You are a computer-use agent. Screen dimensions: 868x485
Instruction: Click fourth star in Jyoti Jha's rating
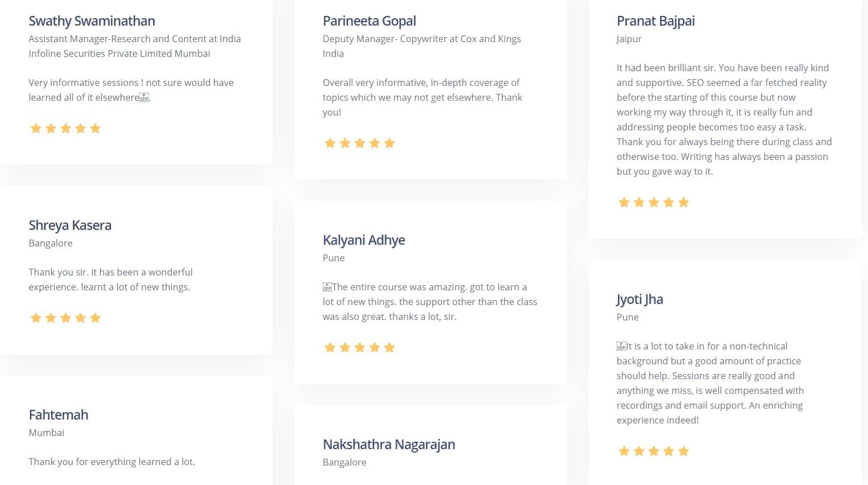pyautogui.click(x=669, y=451)
